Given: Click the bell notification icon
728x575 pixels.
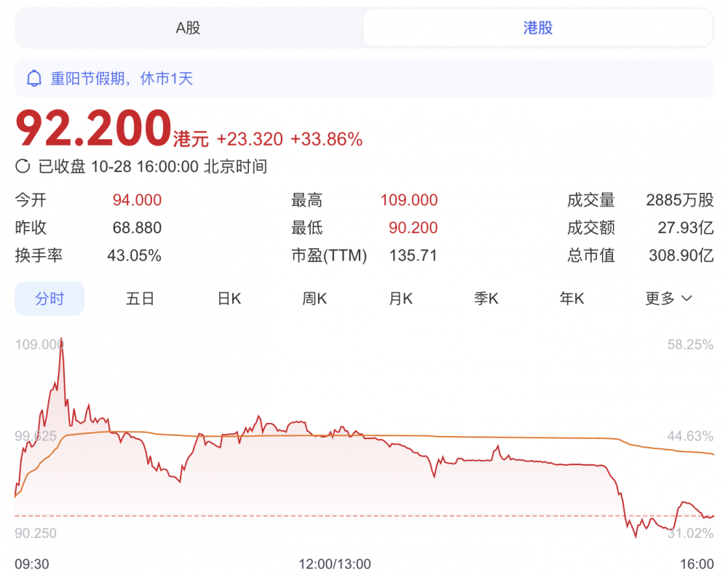Looking at the screenshot, I should [x=33, y=79].
